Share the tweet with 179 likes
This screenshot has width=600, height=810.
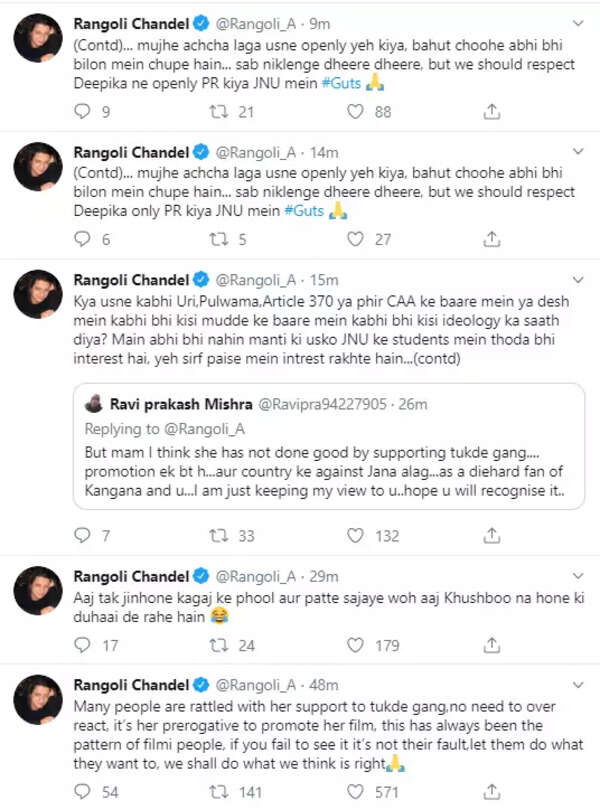point(490,646)
